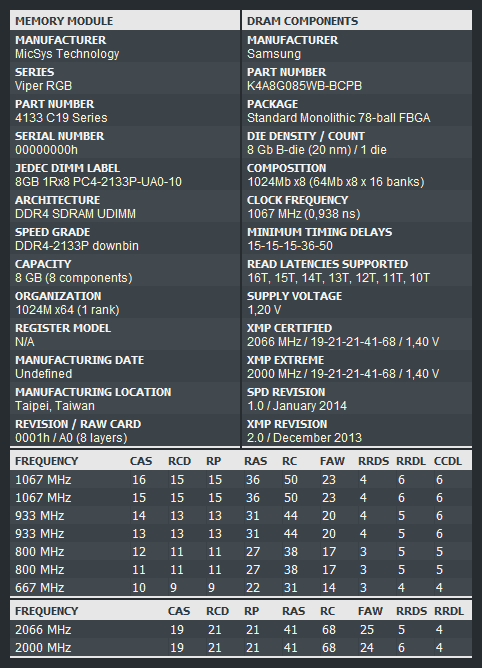The width and height of the screenshot is (482, 668).
Task: Click the K4A8G085WB-BCPB part number
Action: coord(304,86)
